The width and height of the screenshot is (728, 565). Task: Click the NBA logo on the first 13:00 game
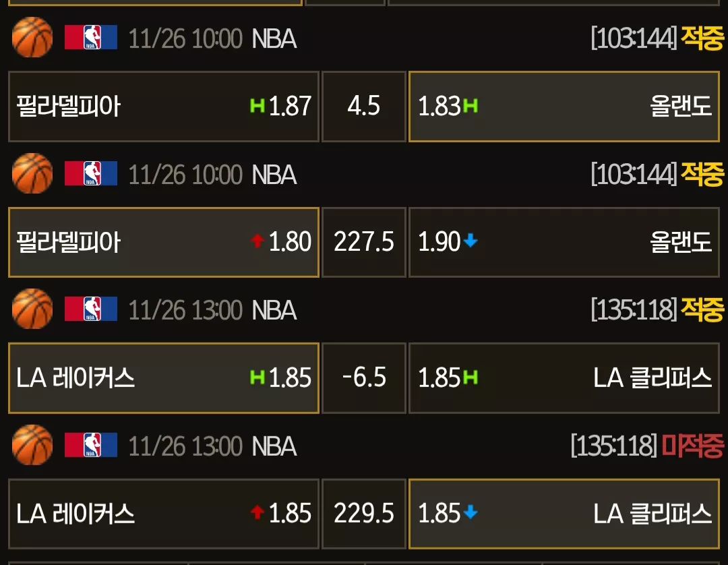91,309
